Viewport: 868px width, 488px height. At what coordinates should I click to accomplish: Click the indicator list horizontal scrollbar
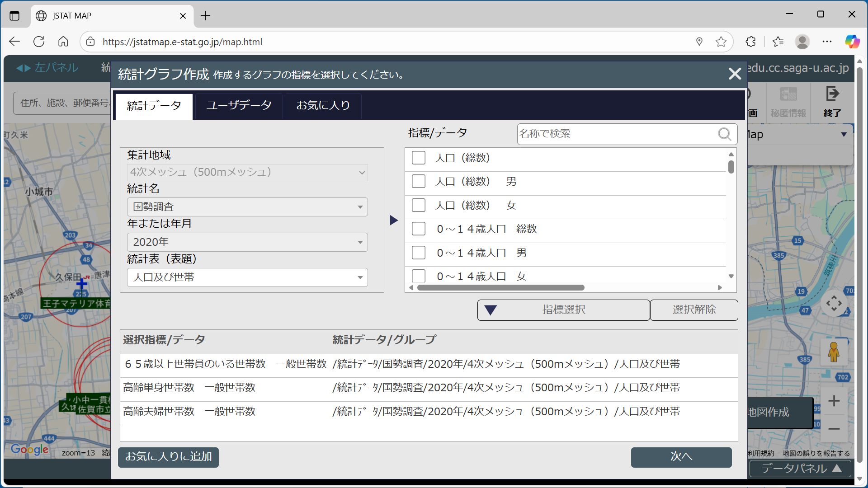pyautogui.click(x=500, y=288)
